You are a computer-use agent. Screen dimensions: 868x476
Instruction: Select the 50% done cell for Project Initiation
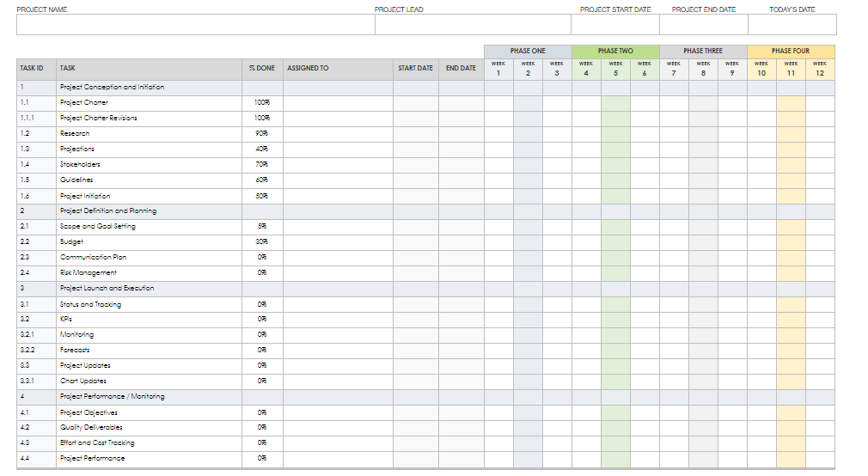click(x=262, y=197)
